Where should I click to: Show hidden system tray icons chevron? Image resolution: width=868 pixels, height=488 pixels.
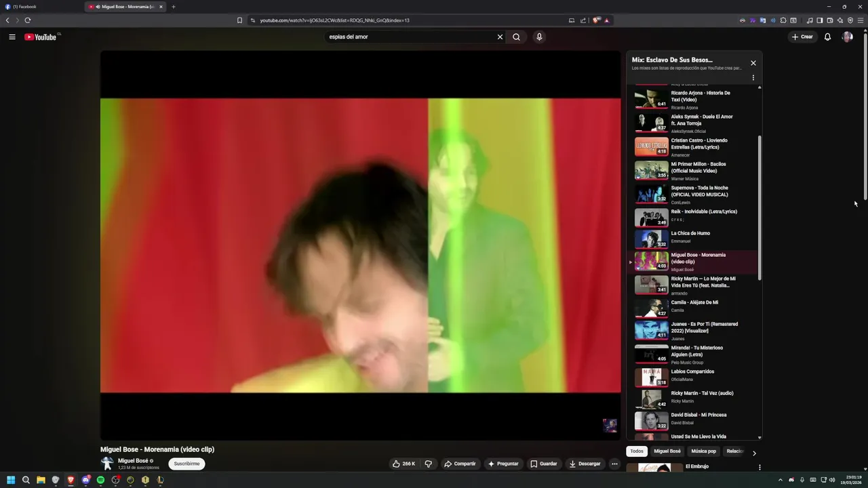780,480
